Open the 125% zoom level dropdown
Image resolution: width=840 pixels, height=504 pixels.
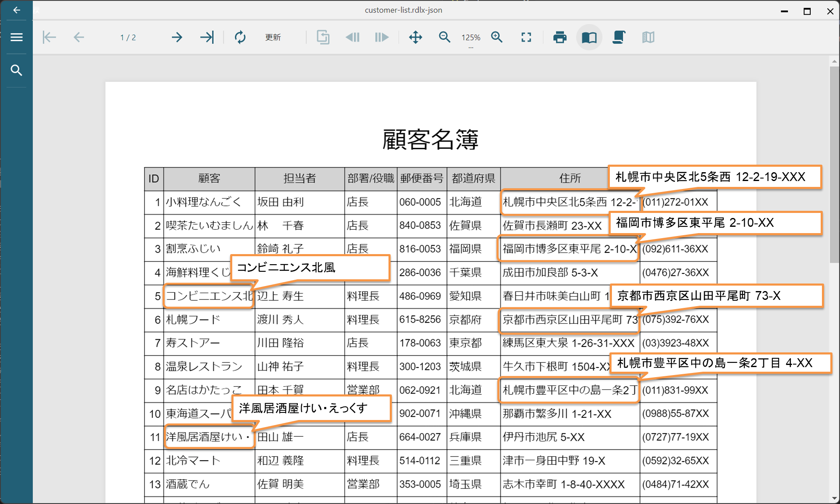point(471,39)
